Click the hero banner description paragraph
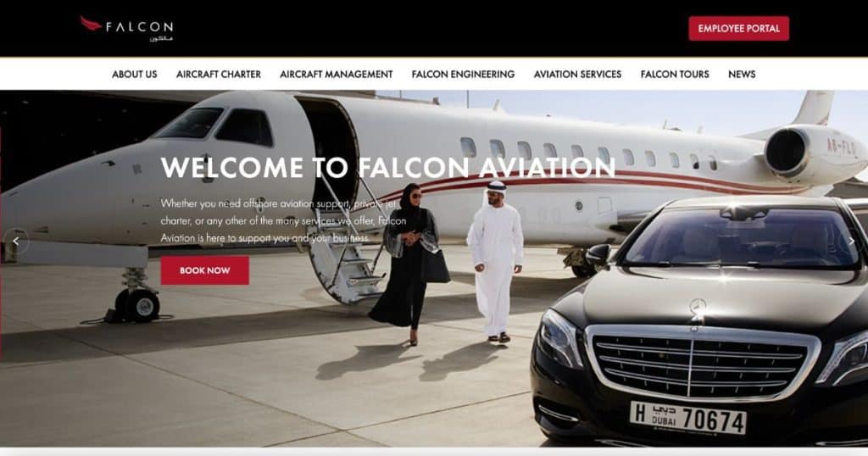Screen dimensions: 868x456 click(283, 221)
